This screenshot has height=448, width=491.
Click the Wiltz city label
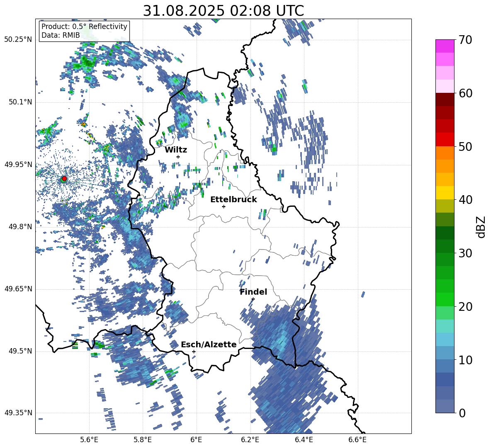(x=176, y=150)
